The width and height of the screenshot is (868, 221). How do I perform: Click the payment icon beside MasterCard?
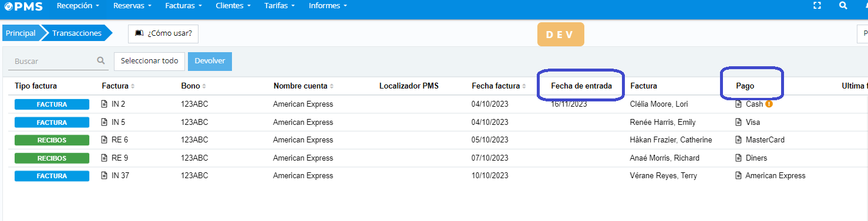pos(739,140)
